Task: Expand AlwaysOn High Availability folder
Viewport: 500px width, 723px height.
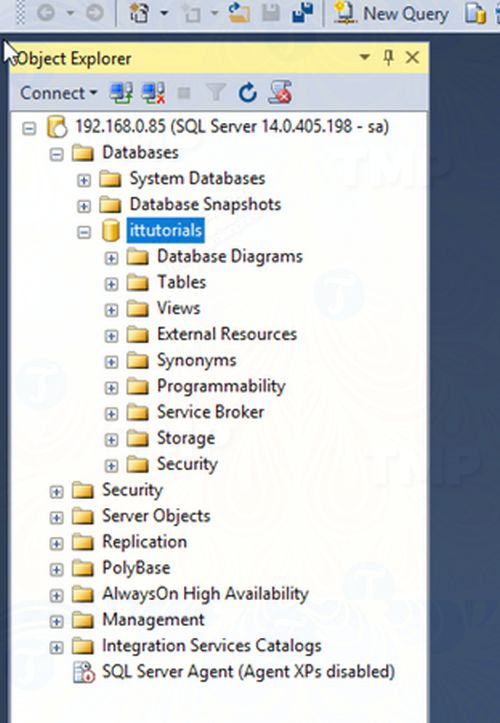Action: [56, 595]
